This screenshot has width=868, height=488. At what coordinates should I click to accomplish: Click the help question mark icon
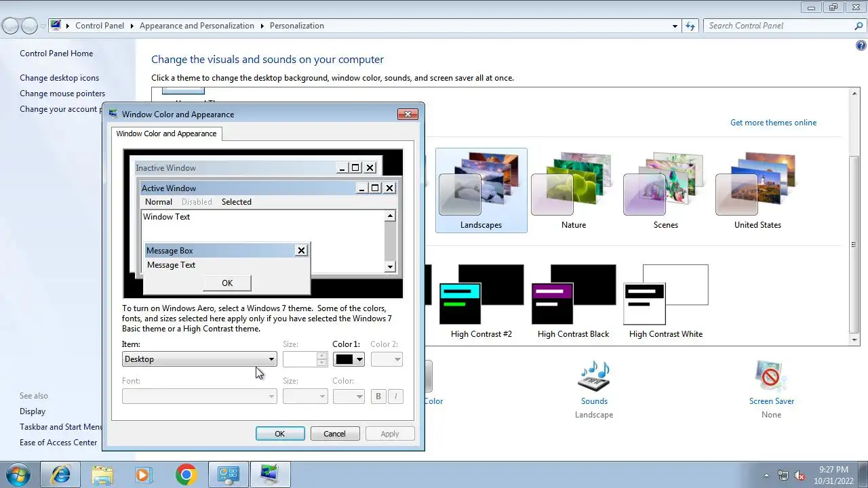pyautogui.click(x=861, y=46)
